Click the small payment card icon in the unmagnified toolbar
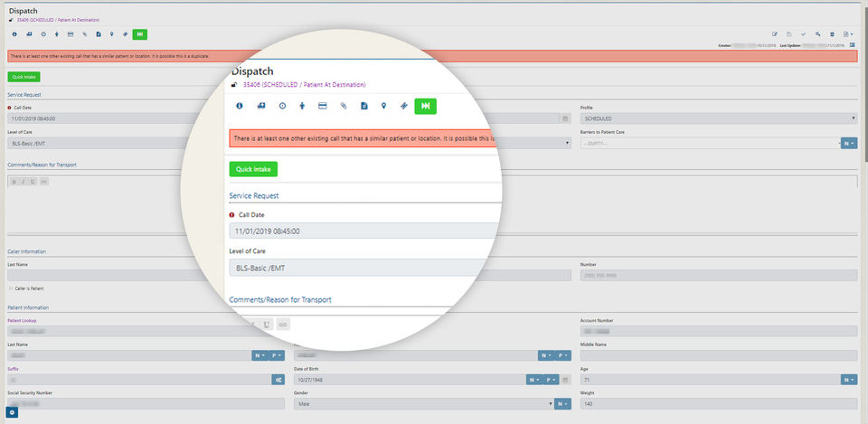Screen dimensions: 868x424 point(71,34)
